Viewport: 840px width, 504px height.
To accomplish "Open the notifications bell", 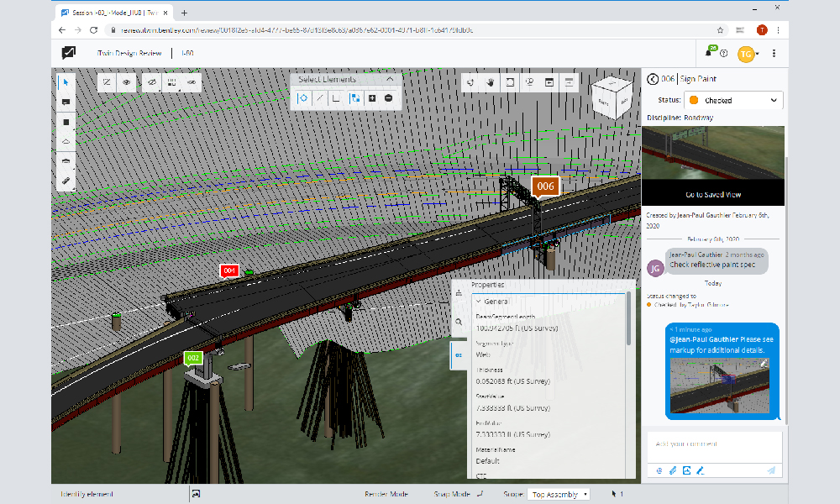I will click(709, 53).
